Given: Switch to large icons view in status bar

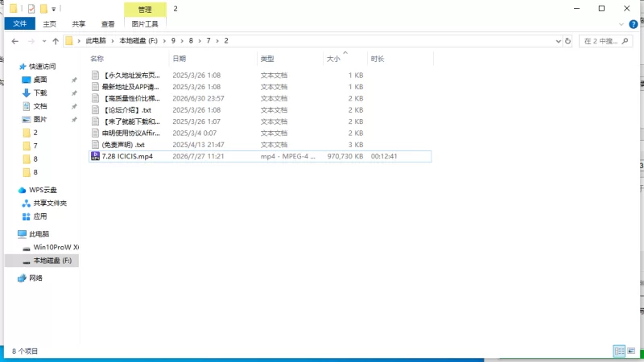Looking at the screenshot, I should (631, 351).
